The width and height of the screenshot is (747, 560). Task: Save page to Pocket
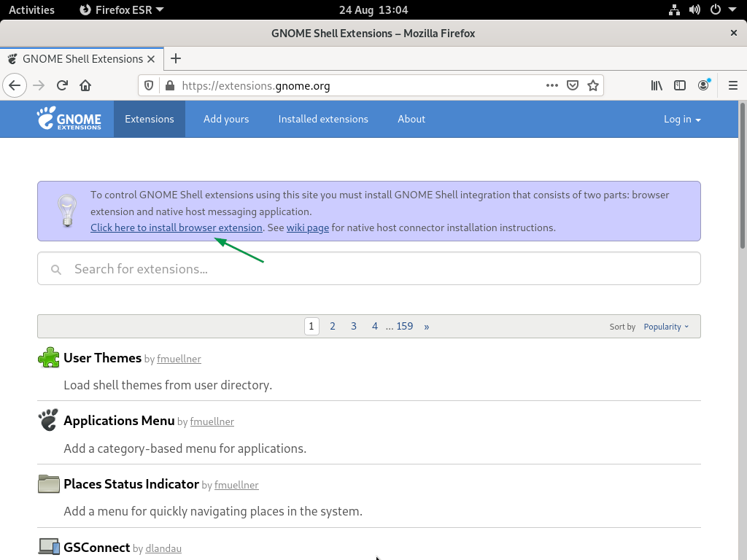(x=573, y=86)
